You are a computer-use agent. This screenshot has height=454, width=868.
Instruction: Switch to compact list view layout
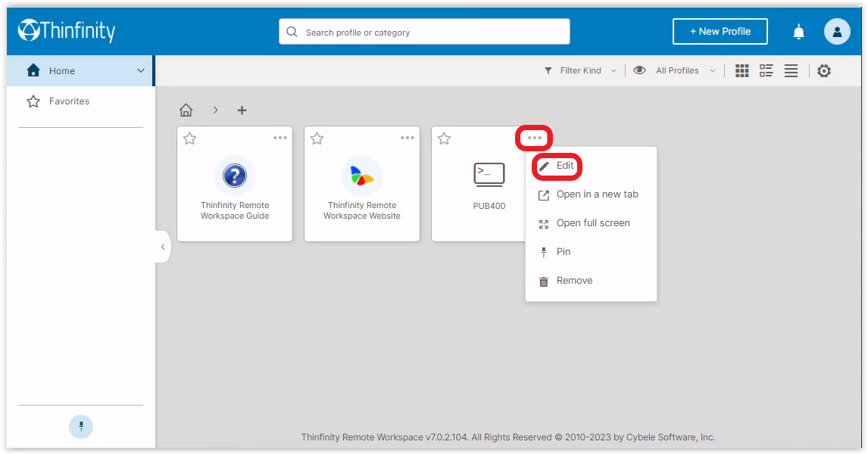791,71
